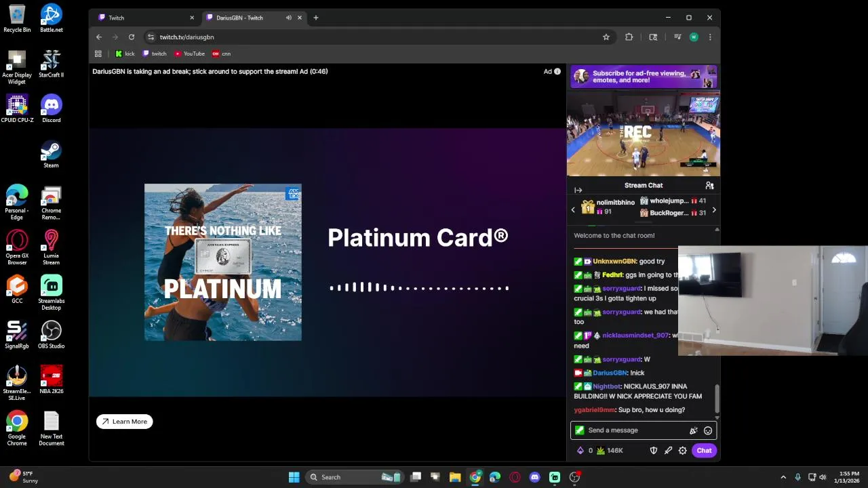Go back in browser history
The image size is (868, 488).
99,37
